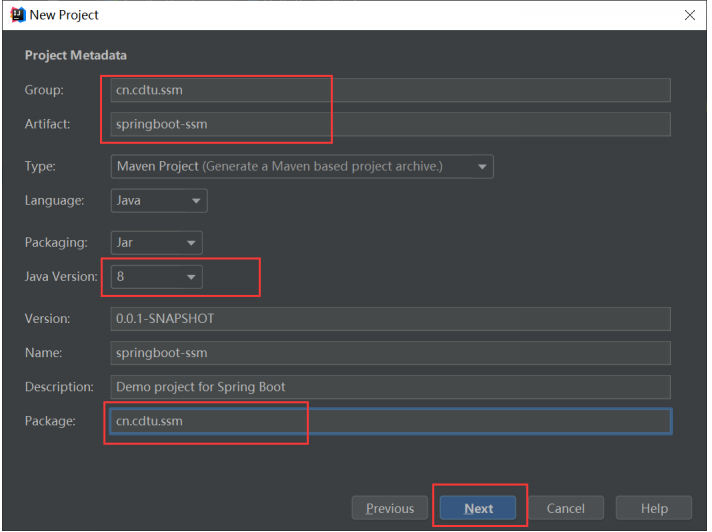This screenshot has height=532, width=712.
Task: Click the Project Metadata heading
Action: (76, 55)
